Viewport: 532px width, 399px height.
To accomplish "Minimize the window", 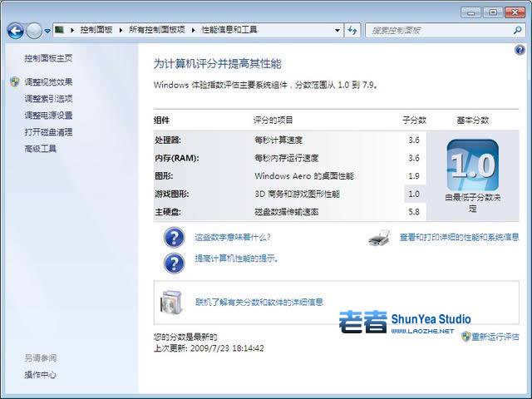I will [470, 13].
